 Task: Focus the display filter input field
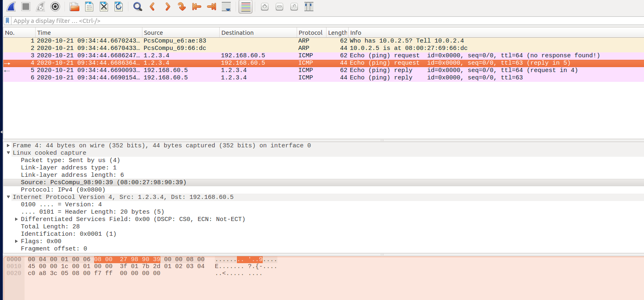[327, 21]
